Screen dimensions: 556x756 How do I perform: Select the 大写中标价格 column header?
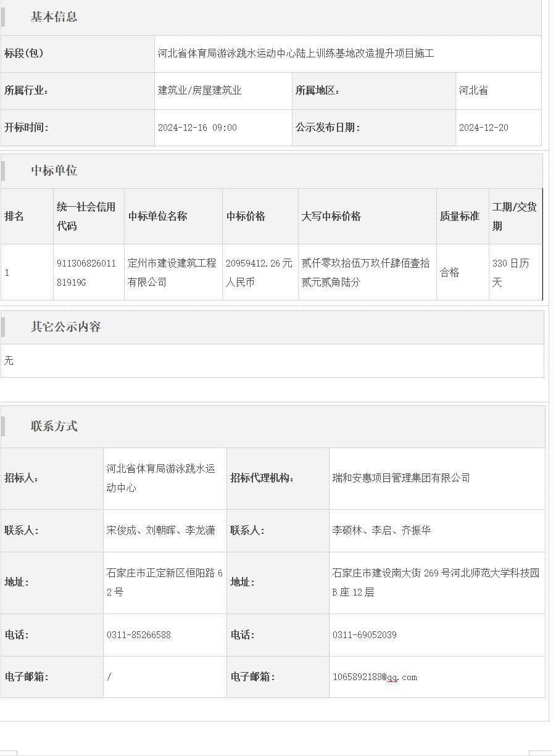[331, 217]
